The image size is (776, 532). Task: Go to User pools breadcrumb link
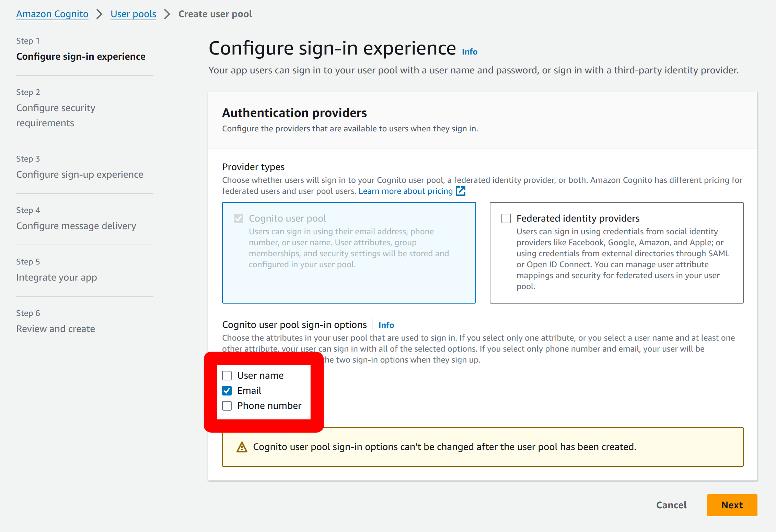coord(133,14)
